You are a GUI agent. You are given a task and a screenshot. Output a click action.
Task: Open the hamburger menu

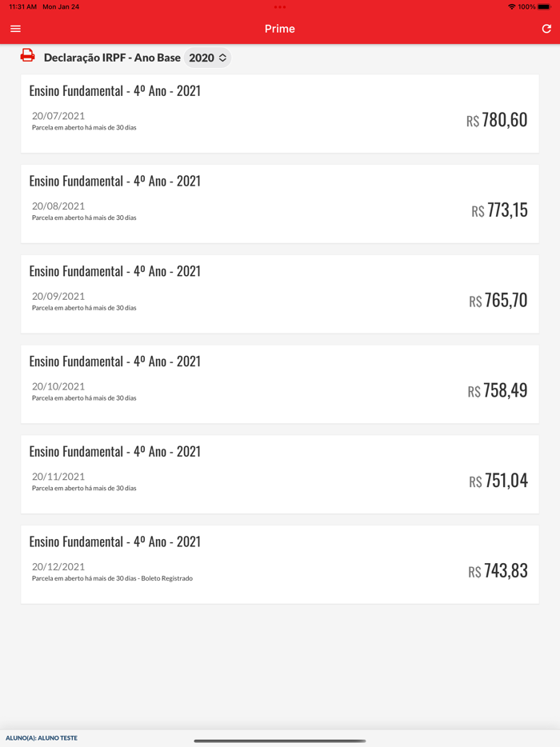15,29
